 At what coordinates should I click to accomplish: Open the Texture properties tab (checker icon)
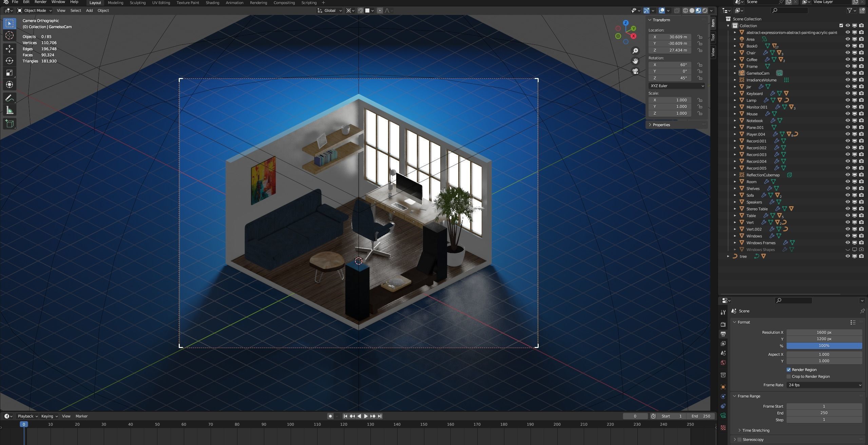[x=723, y=428]
